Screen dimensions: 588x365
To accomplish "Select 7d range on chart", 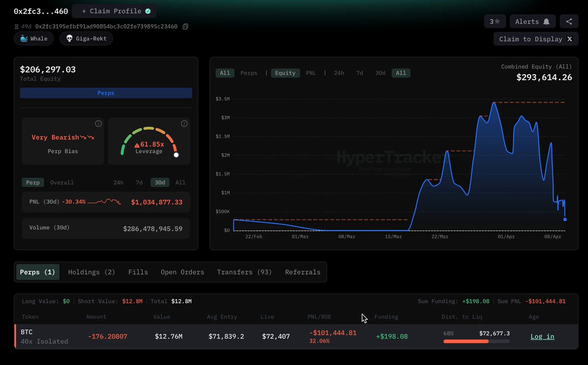I will [x=359, y=73].
